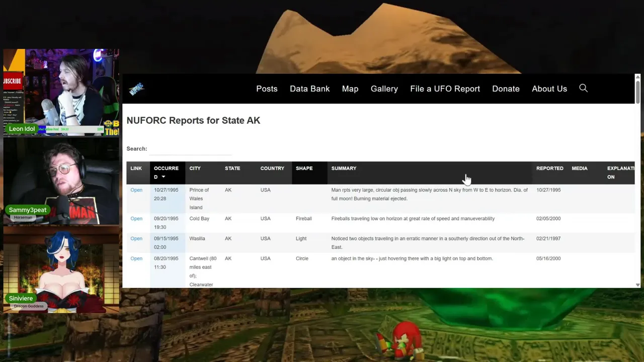Open the Gallery menu item

[x=384, y=88]
